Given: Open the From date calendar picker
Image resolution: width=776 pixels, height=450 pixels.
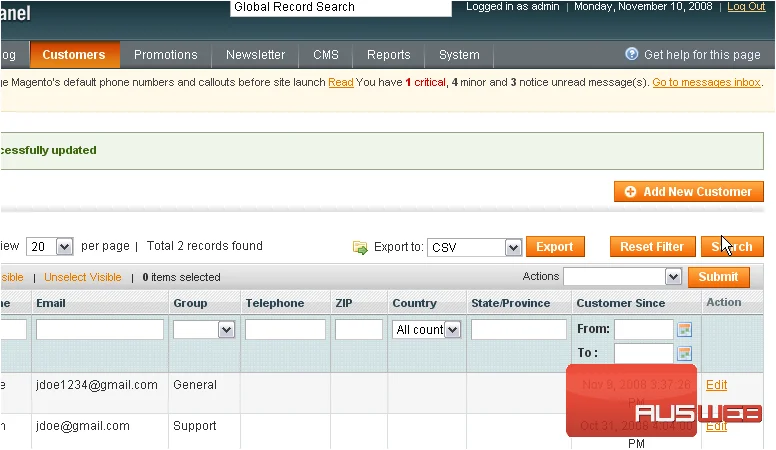Looking at the screenshot, I should (684, 329).
